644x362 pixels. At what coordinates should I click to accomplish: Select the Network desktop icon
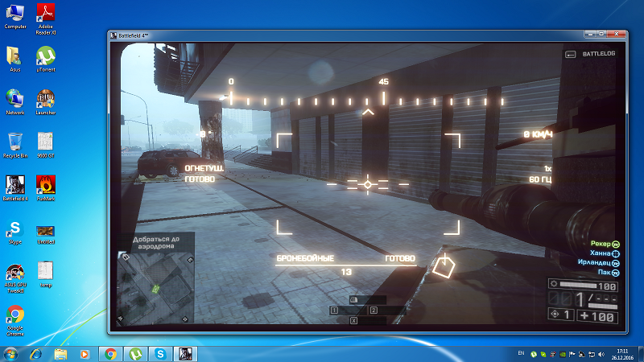[x=14, y=102]
